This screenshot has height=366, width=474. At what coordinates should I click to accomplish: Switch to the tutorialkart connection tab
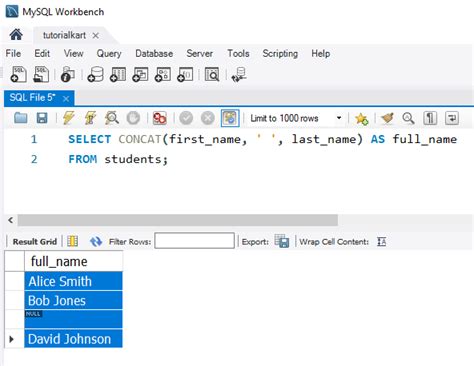(x=64, y=35)
